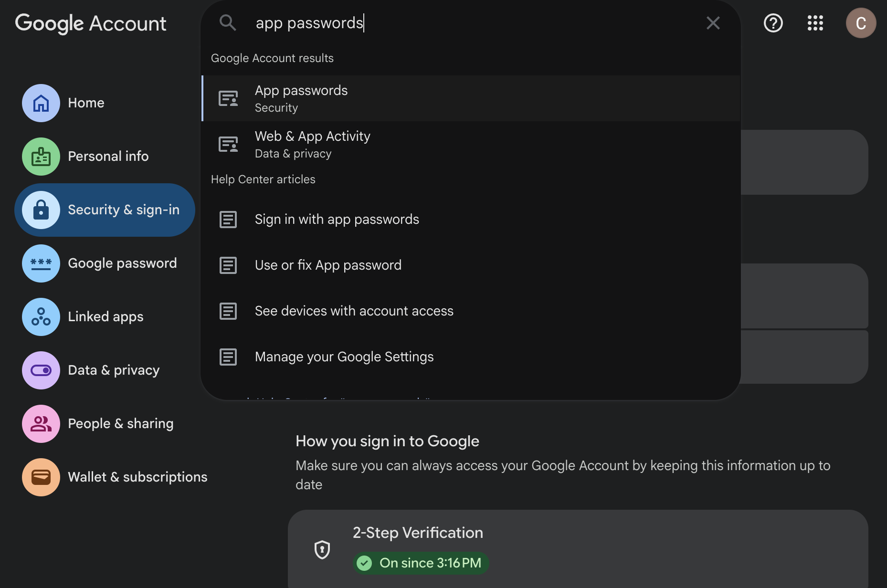Open 'See devices with account access' article
The image size is (887, 588).
pyautogui.click(x=471, y=311)
